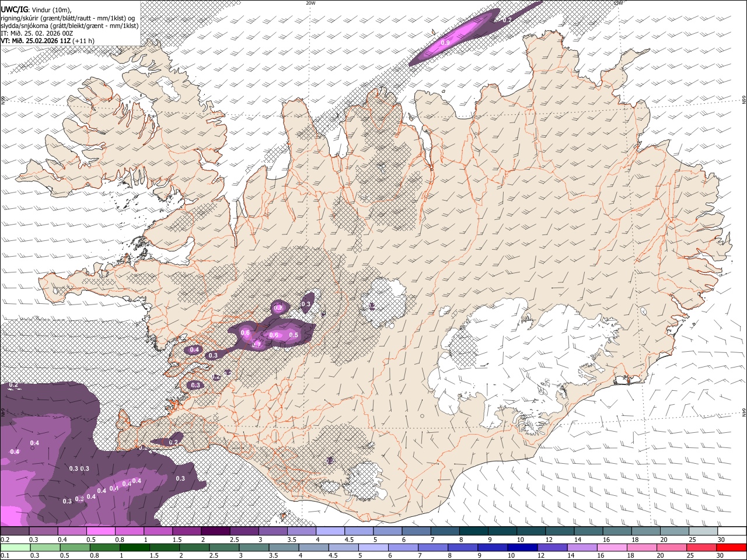Click the '15W' longitude label at top
The width and height of the screenshot is (747, 560).
pyautogui.click(x=619, y=3)
